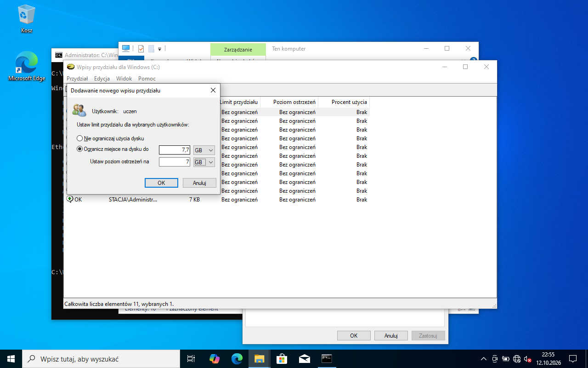
Task: Click the battery icon in the system tray
Action: click(x=506, y=359)
